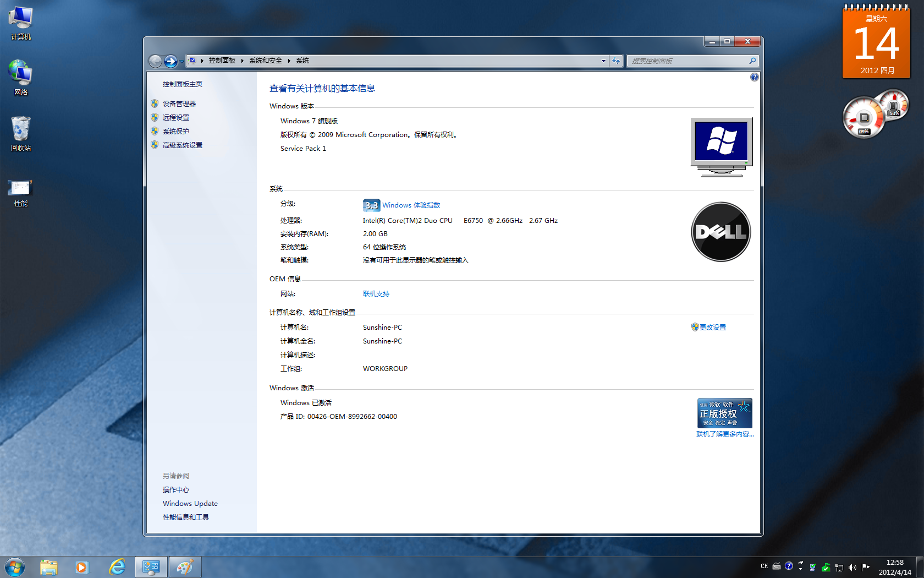Open the recent pages dropdown arrow
The width and height of the screenshot is (924, 578).
182,61
